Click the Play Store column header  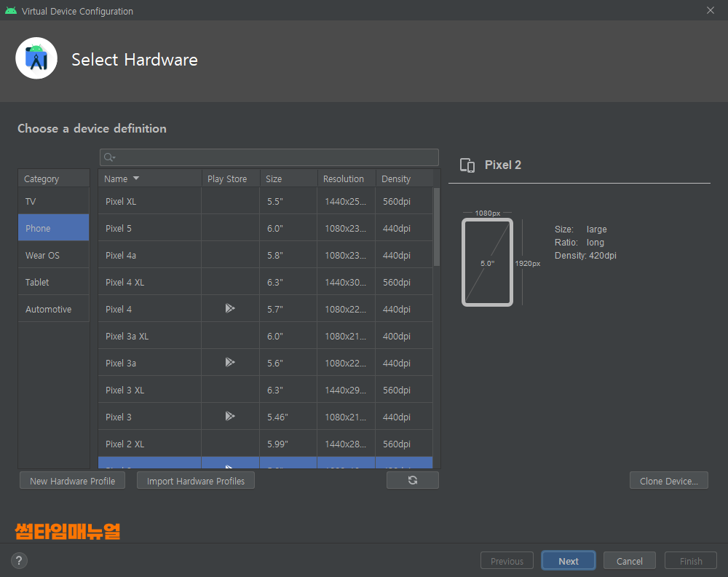point(231,178)
